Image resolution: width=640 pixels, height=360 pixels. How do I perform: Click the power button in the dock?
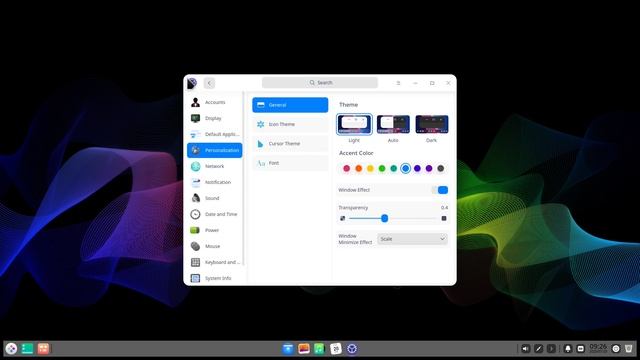(616, 349)
